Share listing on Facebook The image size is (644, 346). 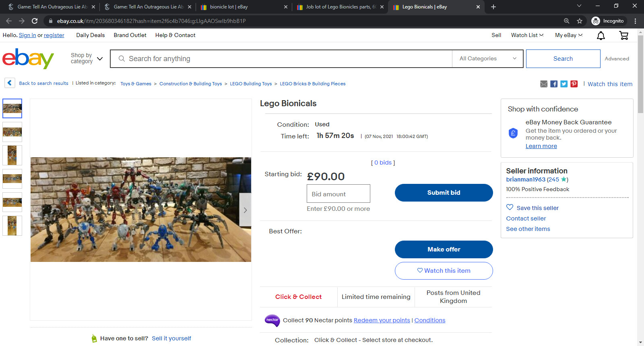pyautogui.click(x=554, y=84)
